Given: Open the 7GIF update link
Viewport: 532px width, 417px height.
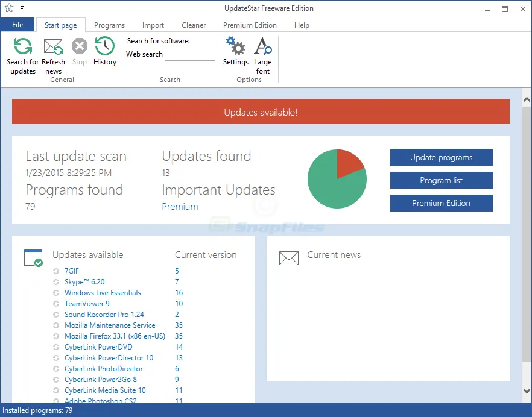Looking at the screenshot, I should point(72,271).
